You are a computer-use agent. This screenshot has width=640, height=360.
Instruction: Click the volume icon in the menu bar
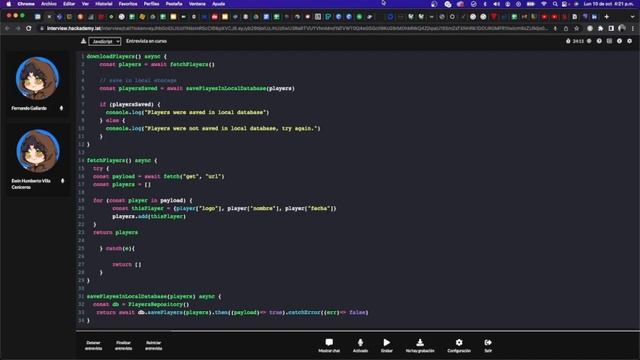[496, 4]
